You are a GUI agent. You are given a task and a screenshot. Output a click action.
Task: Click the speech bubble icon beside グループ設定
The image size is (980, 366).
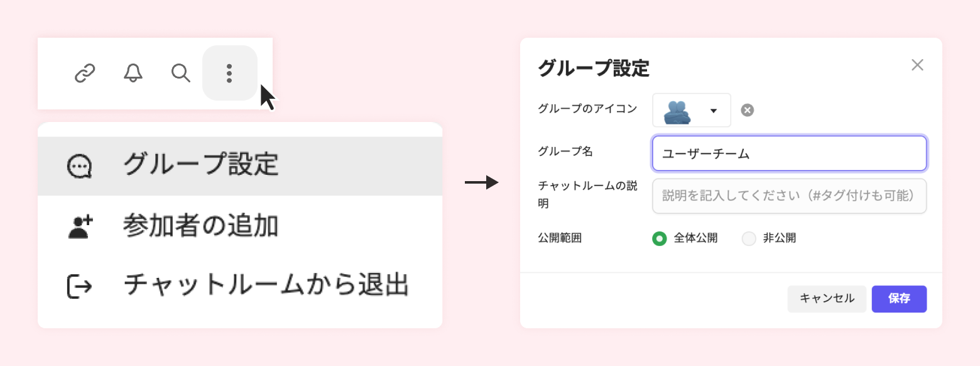point(80,166)
